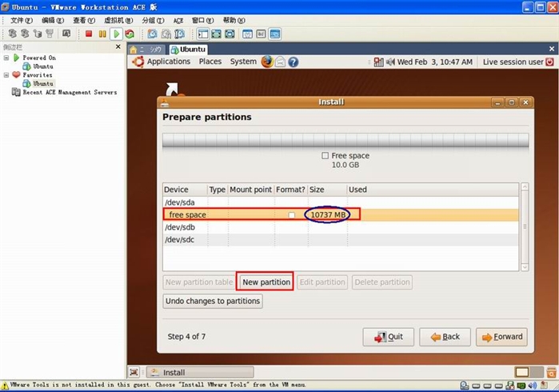
Task: Click the power icon beside Live session user
Action: 549,62
